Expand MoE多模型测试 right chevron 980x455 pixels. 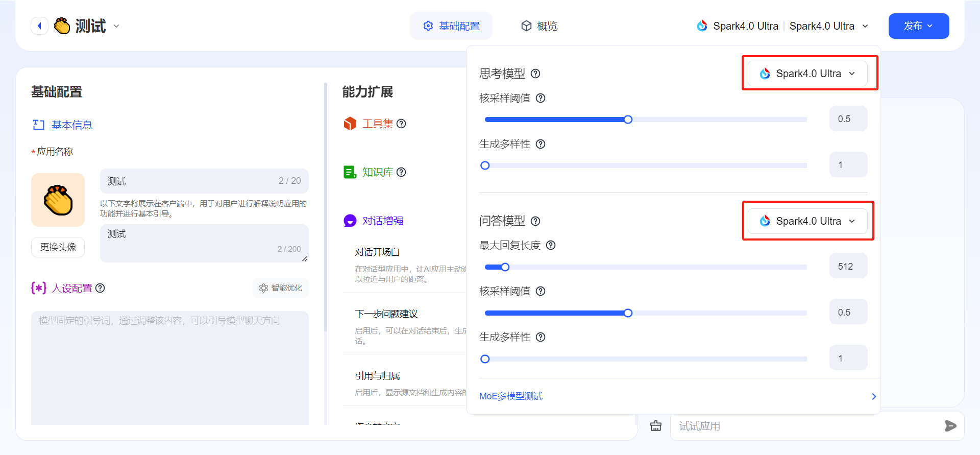click(874, 396)
